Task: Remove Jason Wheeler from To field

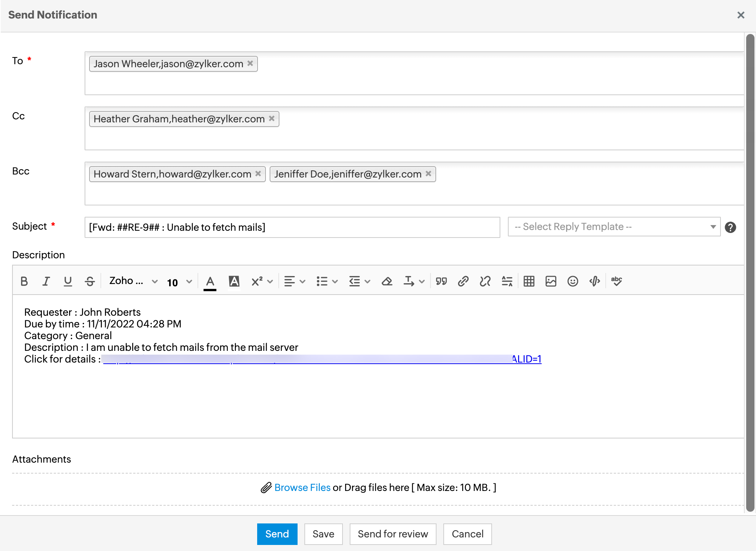Action: pos(250,63)
